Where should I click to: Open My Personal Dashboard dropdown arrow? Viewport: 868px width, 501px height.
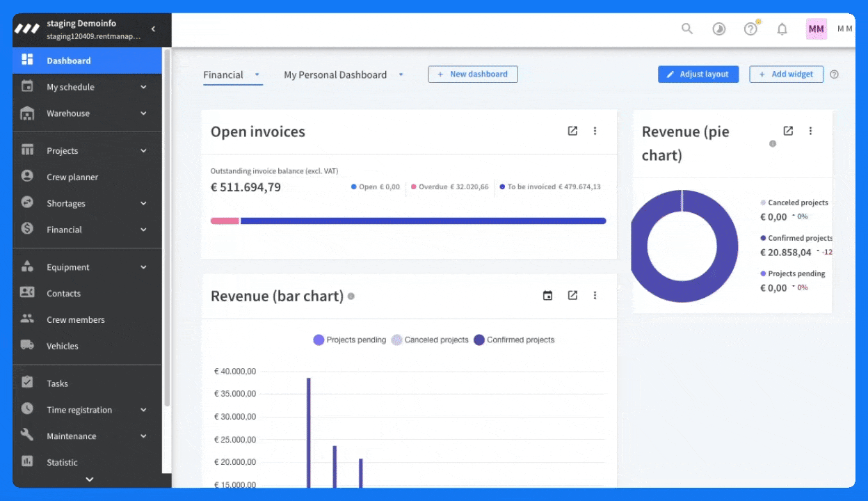pos(401,74)
